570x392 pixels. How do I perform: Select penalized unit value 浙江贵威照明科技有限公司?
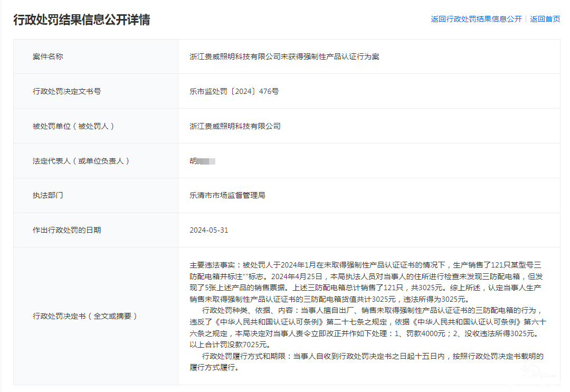pyautogui.click(x=235, y=127)
